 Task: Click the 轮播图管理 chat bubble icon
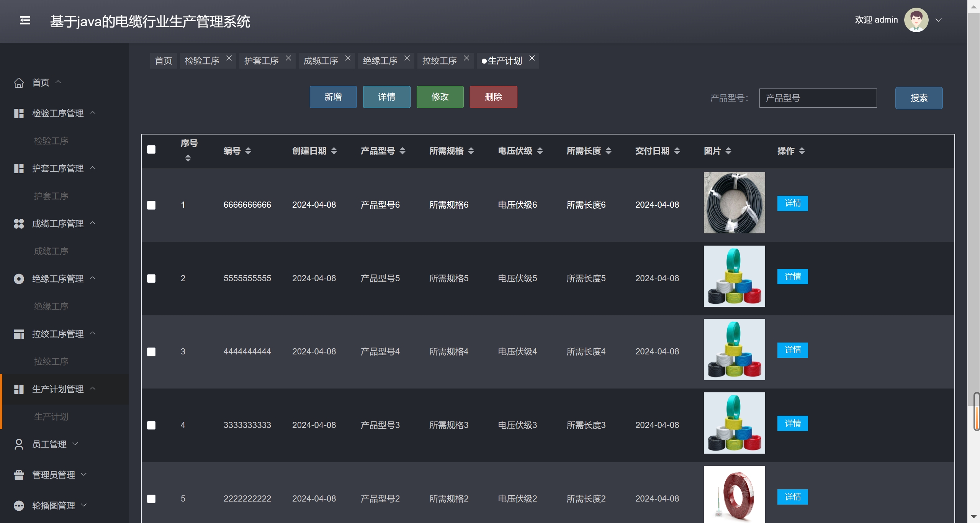click(19, 506)
